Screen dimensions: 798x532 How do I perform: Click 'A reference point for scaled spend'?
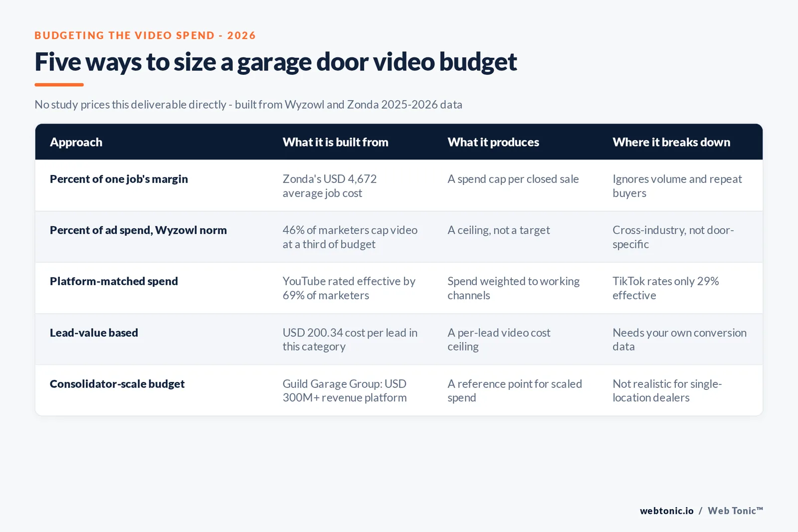pyautogui.click(x=515, y=391)
